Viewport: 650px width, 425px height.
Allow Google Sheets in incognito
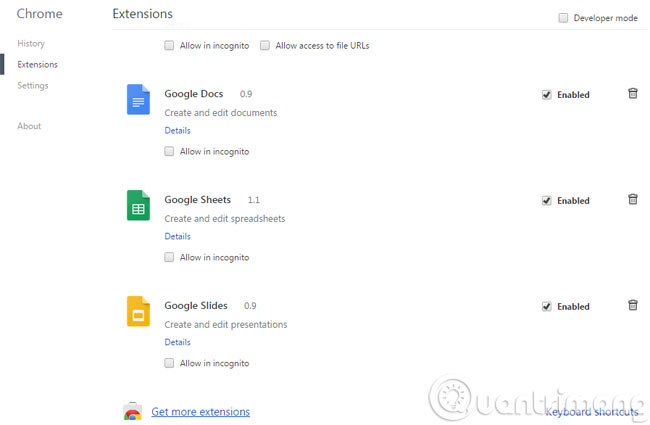pyautogui.click(x=169, y=257)
